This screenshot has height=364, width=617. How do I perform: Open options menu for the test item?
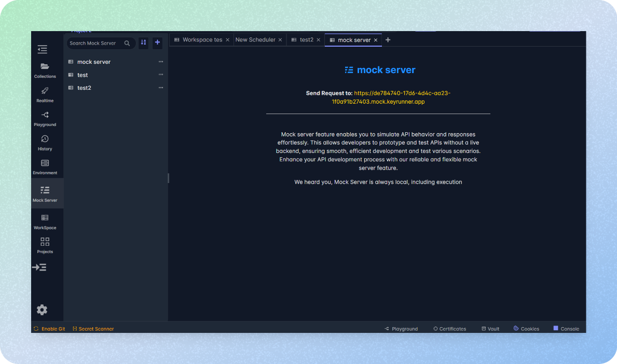(x=160, y=75)
